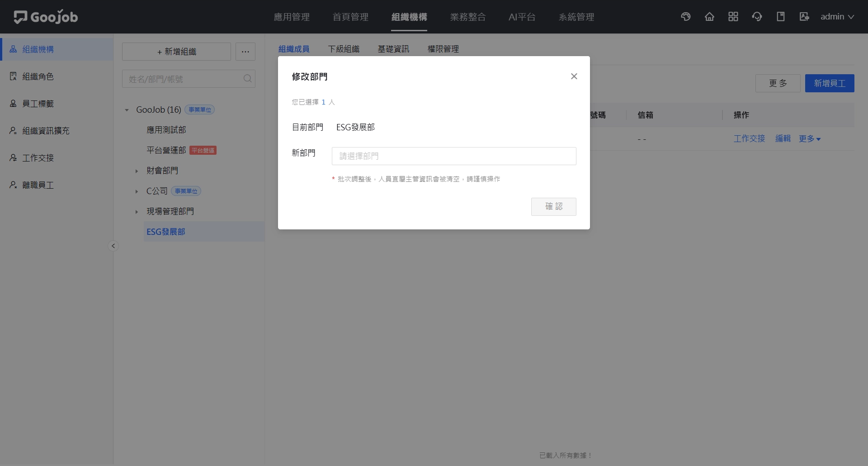
Task: Select 平台營運部 in the tree
Action: (166, 150)
